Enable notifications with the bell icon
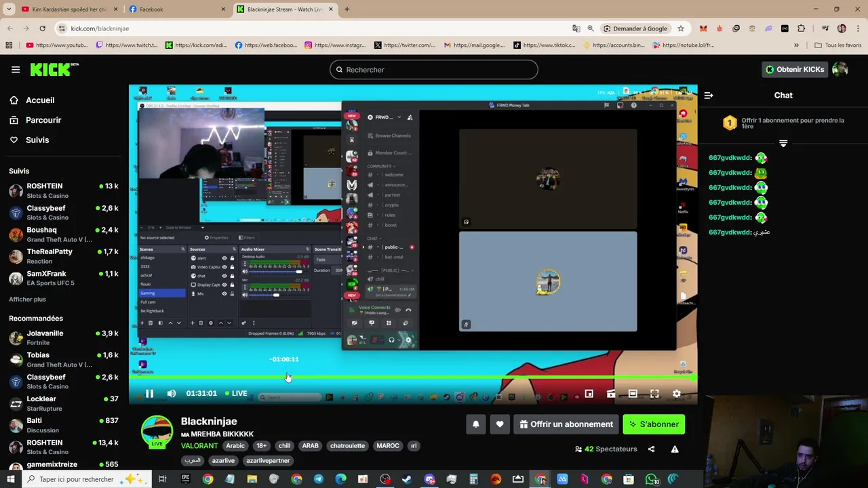Screen dimensions: 868x488 [475, 424]
